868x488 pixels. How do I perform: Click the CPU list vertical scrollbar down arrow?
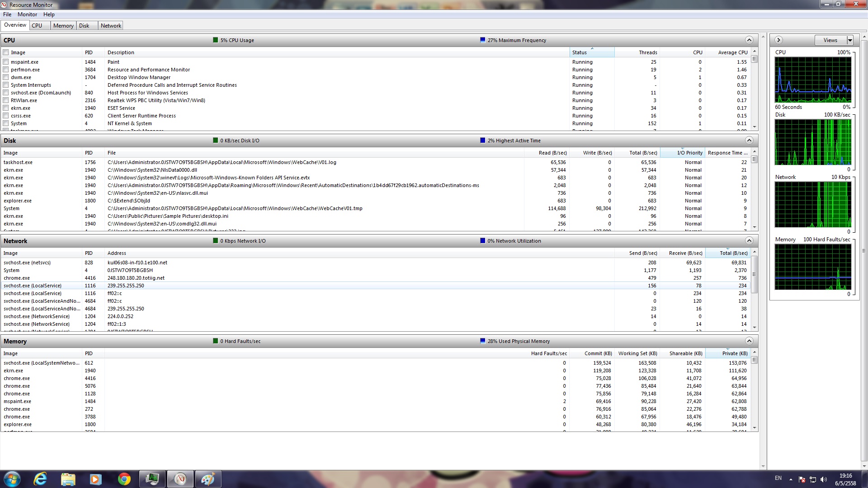coord(754,127)
